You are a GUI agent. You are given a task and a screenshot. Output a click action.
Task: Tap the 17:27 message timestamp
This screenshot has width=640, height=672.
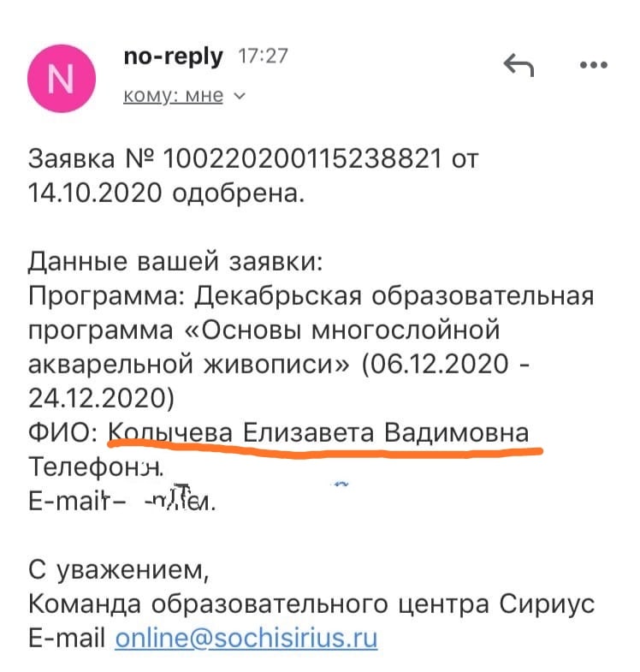[262, 57]
